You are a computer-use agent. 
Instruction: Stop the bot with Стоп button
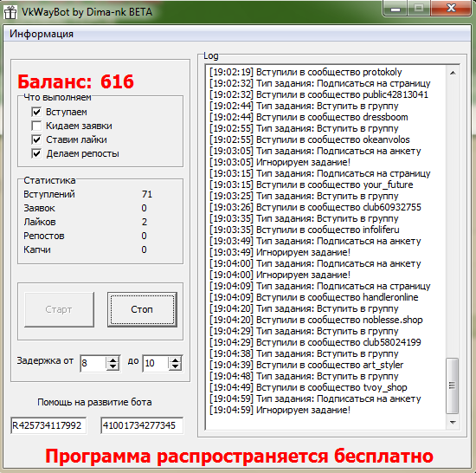(x=142, y=309)
